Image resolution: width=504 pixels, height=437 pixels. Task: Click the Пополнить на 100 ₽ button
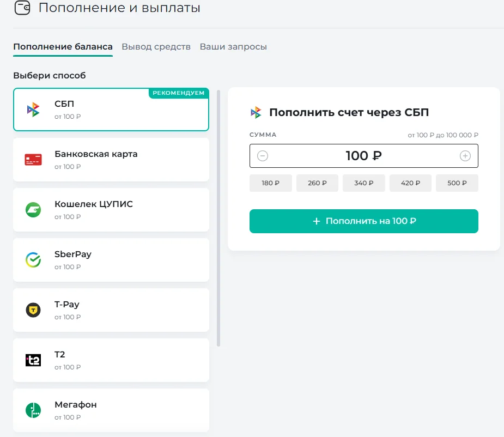click(x=363, y=221)
